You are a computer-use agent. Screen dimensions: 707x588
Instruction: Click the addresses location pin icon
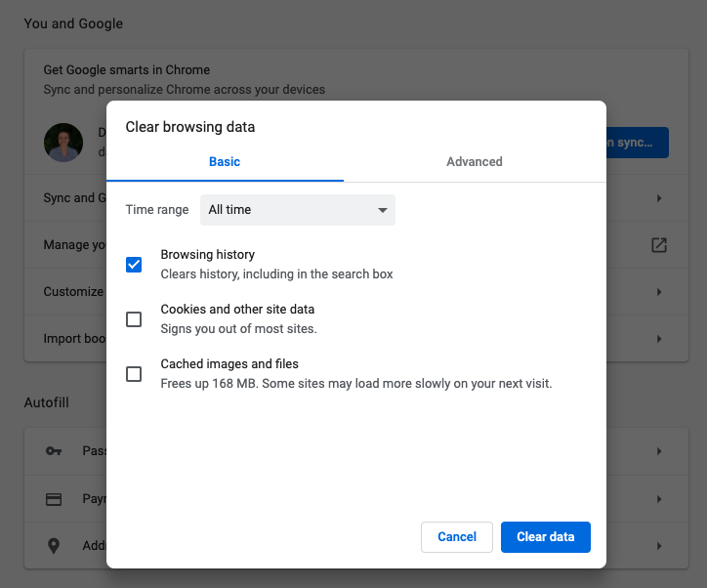tap(54, 546)
